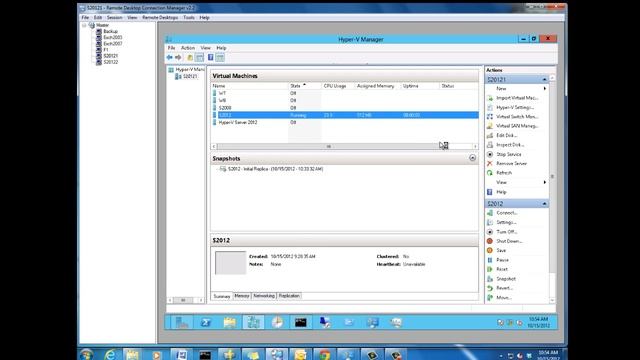The height and width of the screenshot is (360, 640).
Task: Select the W8 virtual machine row
Action: [345, 101]
